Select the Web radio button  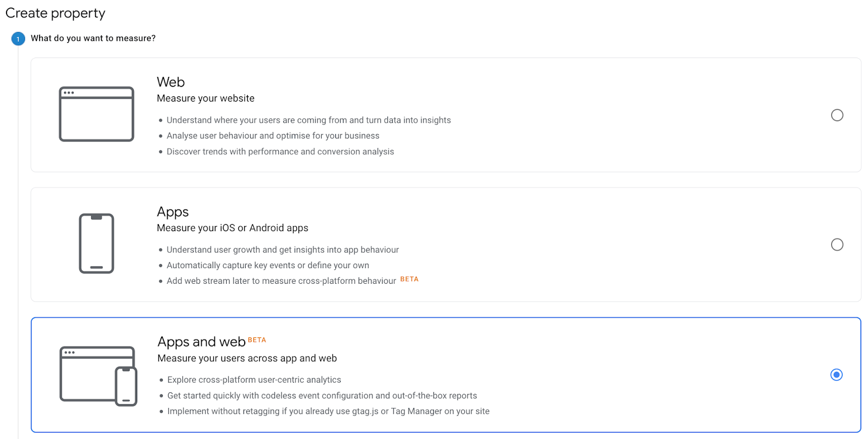click(x=837, y=115)
